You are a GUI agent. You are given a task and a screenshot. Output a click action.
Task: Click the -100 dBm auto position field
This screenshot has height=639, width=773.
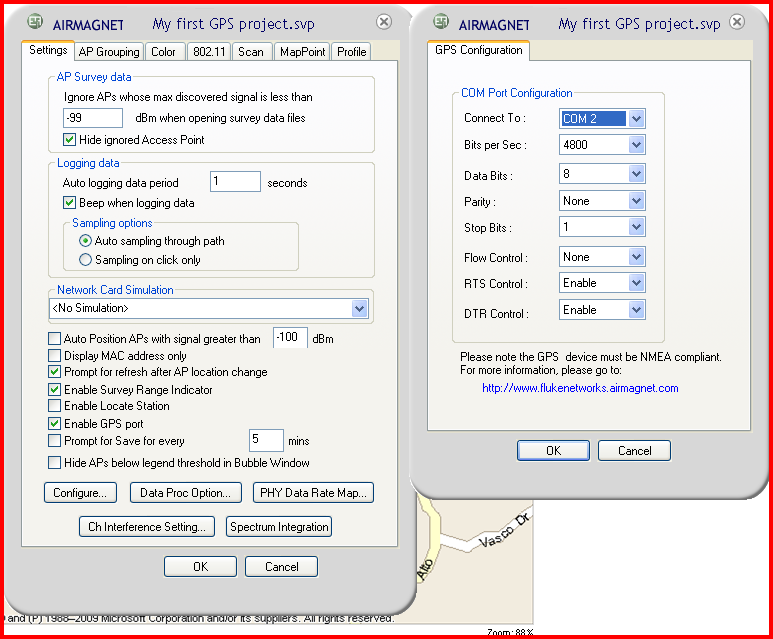click(290, 337)
